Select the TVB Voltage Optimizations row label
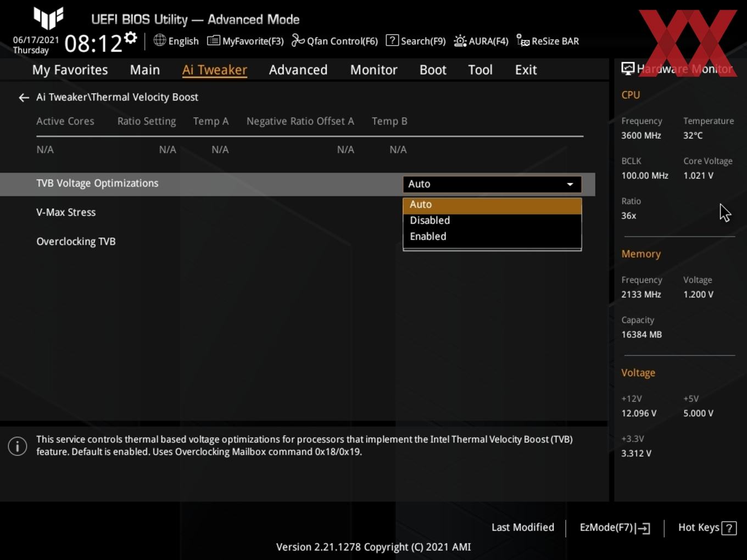The width and height of the screenshot is (747, 560). 97,183
